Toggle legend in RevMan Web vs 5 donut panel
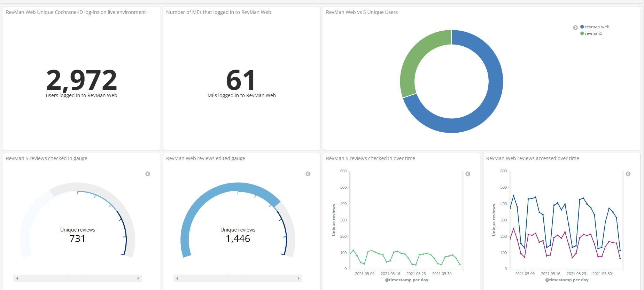644x290 pixels. (x=575, y=28)
